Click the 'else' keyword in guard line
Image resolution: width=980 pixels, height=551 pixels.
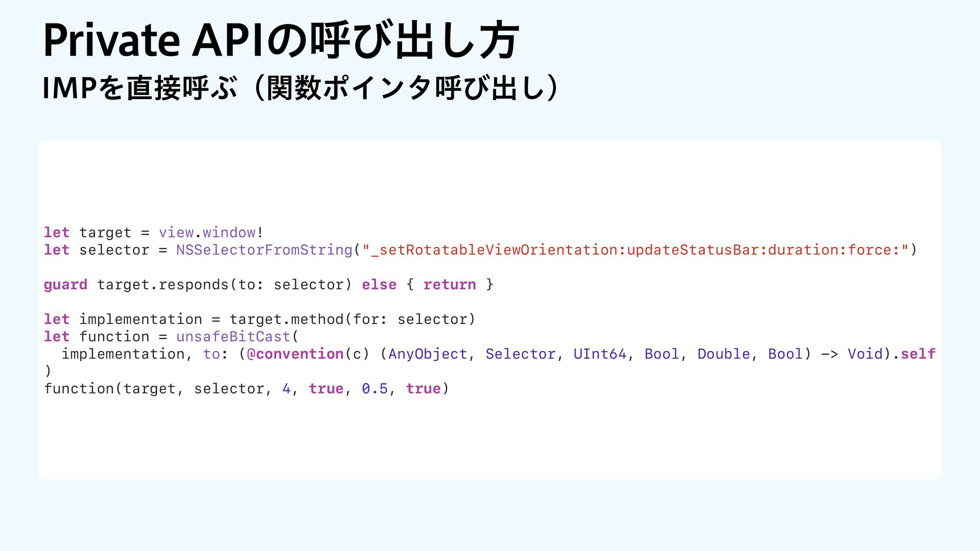point(379,285)
